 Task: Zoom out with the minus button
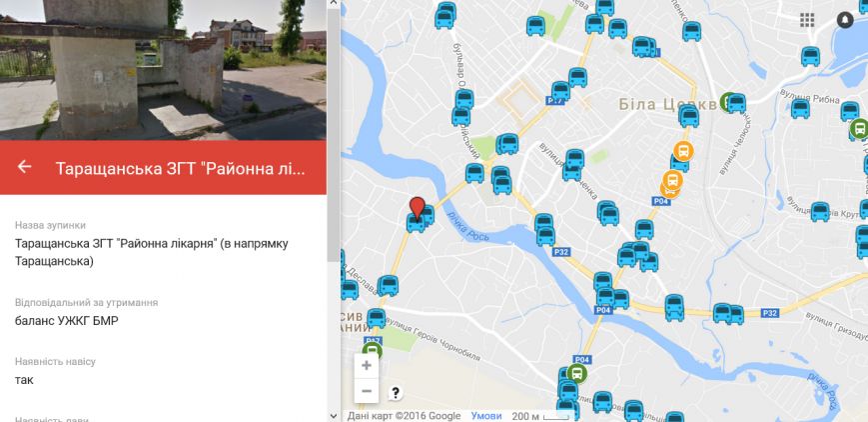coord(367,391)
